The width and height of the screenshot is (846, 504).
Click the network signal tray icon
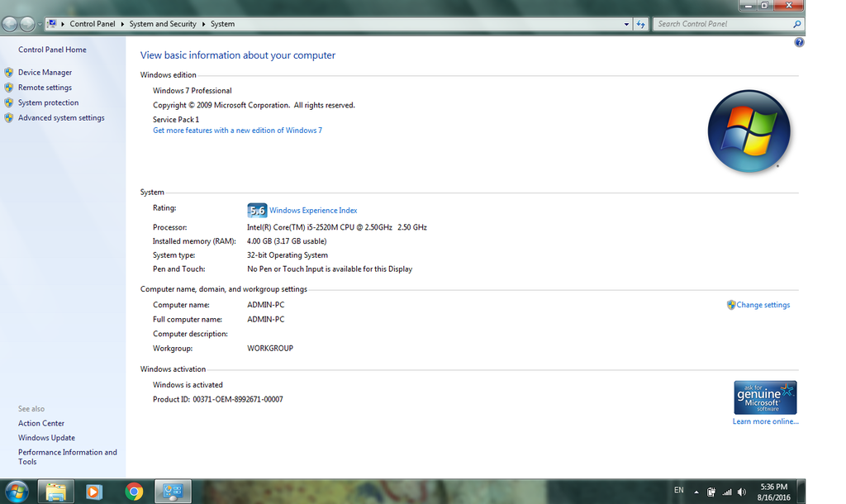point(727,492)
